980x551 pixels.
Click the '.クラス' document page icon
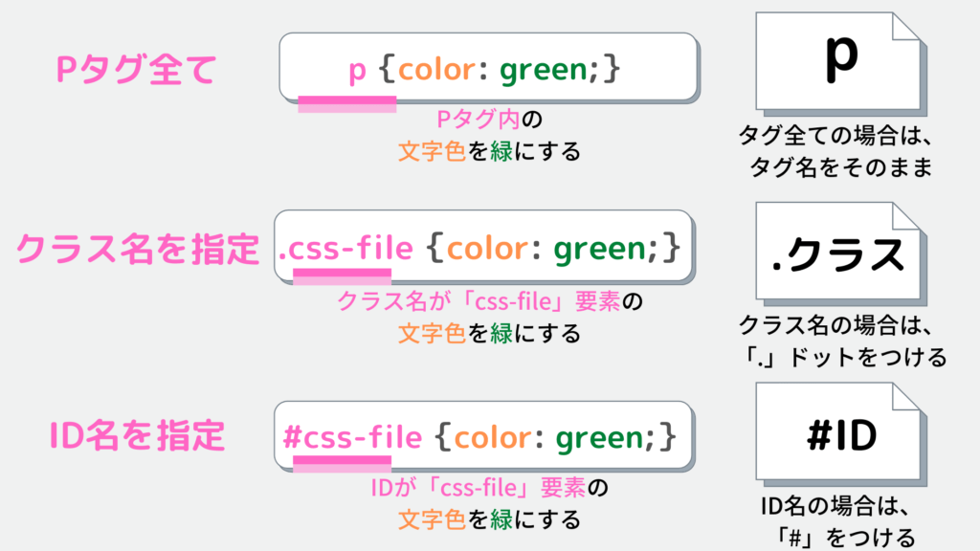pos(840,253)
